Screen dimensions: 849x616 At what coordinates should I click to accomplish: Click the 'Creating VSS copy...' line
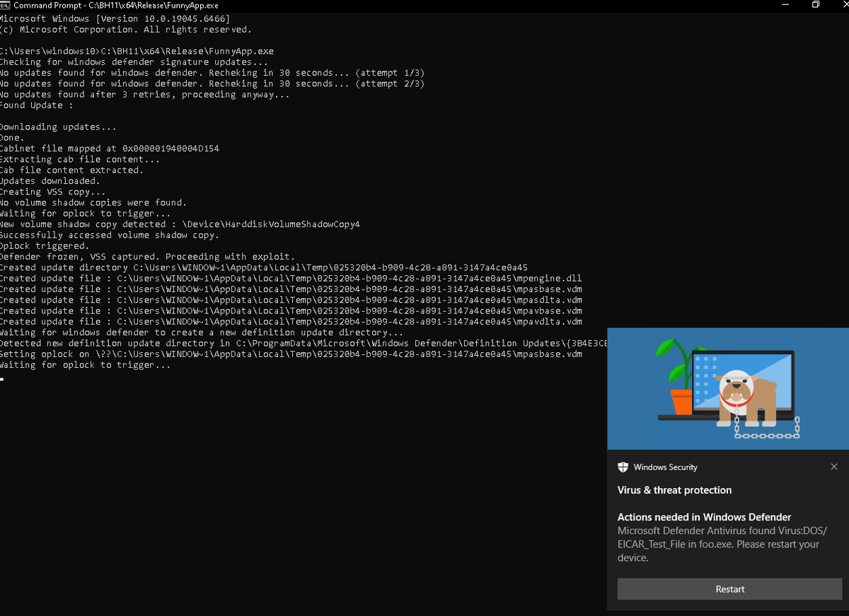click(x=53, y=192)
